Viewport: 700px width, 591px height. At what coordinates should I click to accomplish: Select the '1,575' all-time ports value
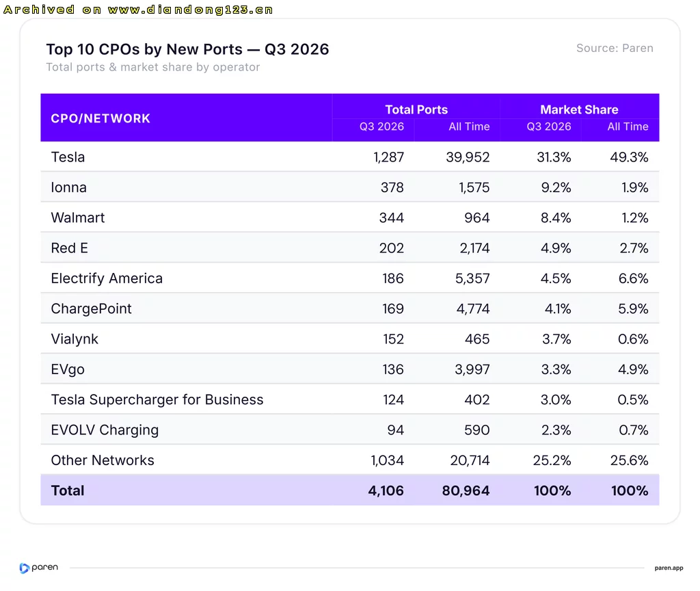coord(474,187)
